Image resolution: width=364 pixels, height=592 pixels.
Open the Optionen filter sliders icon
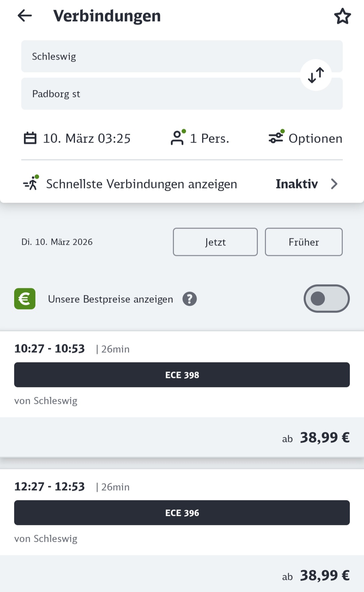point(276,137)
